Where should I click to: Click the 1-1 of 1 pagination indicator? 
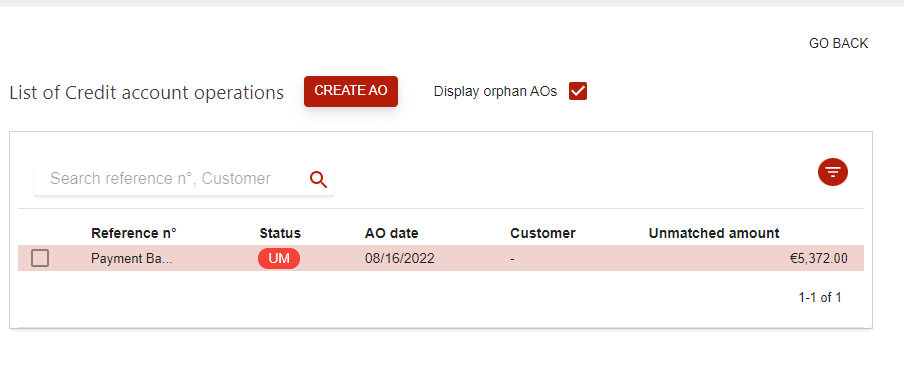tap(820, 298)
